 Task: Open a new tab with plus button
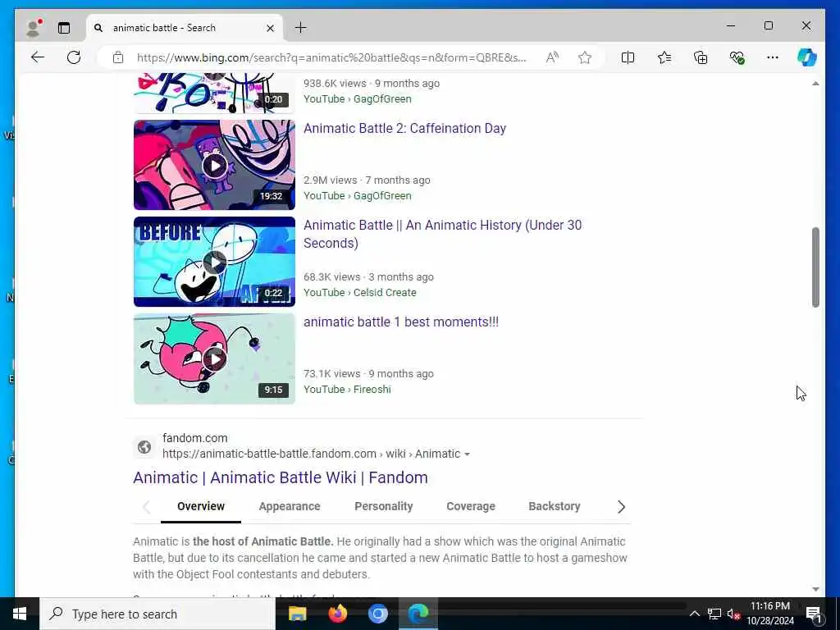click(301, 28)
